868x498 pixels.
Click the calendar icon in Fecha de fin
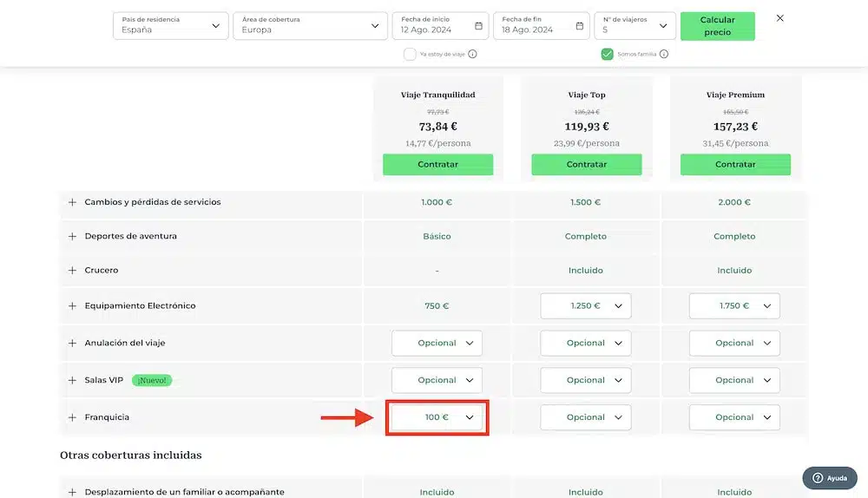coord(580,26)
